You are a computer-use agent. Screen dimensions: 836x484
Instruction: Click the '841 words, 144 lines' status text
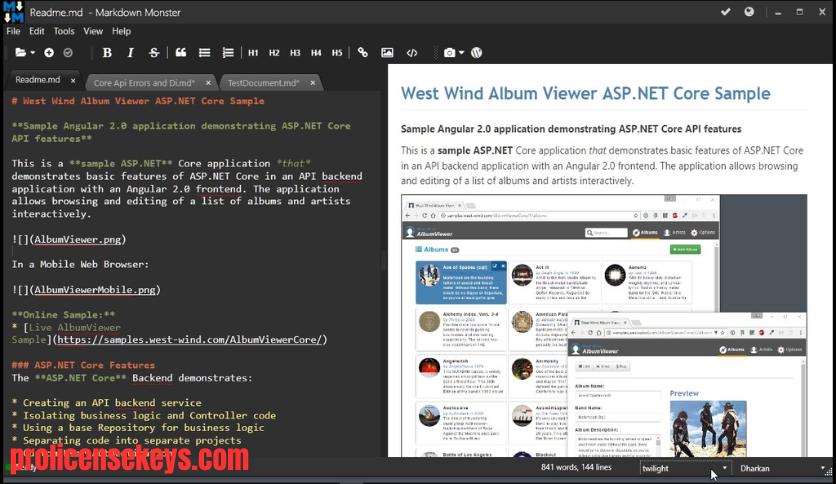point(576,467)
